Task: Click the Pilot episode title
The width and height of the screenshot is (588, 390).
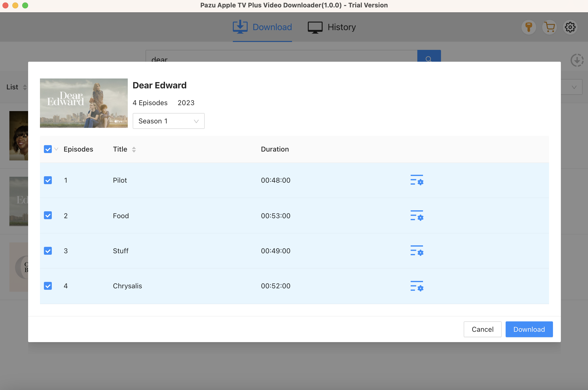Action: click(120, 180)
